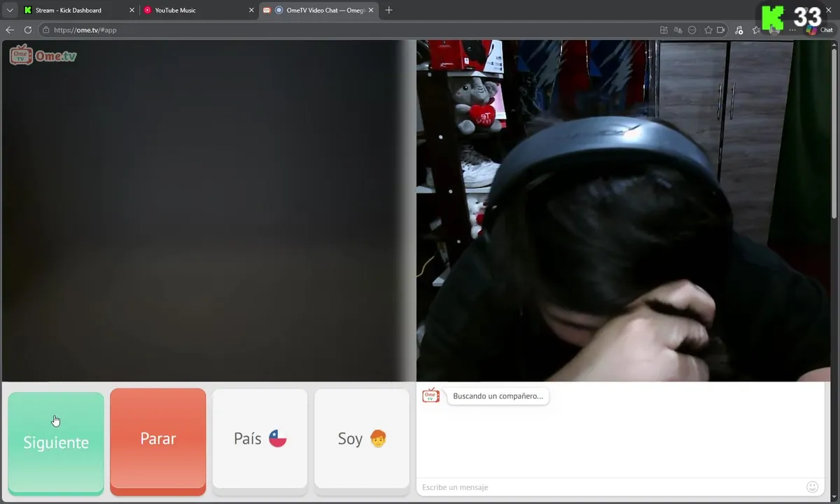Open the circled ellipsis address bar icon

tap(692, 30)
